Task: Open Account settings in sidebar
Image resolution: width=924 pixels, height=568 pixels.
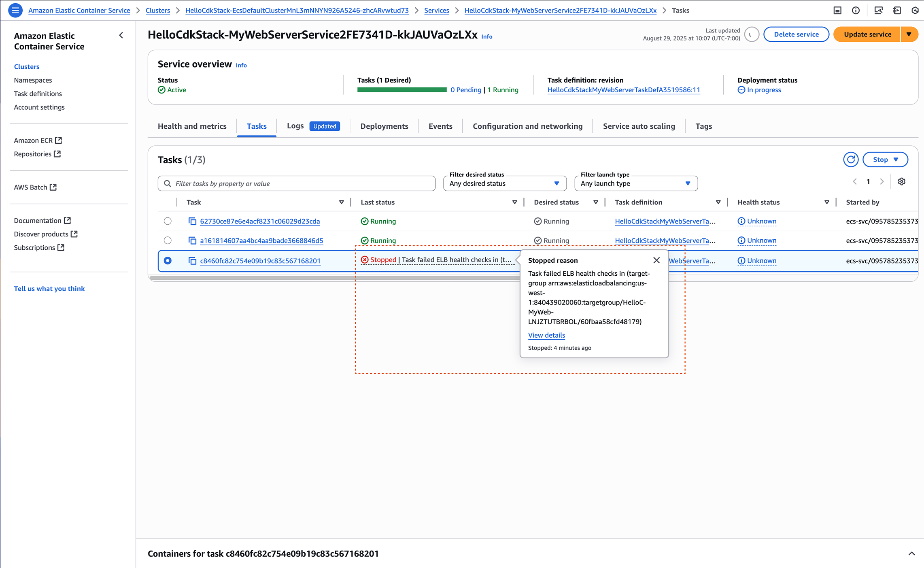Action: pyautogui.click(x=39, y=107)
